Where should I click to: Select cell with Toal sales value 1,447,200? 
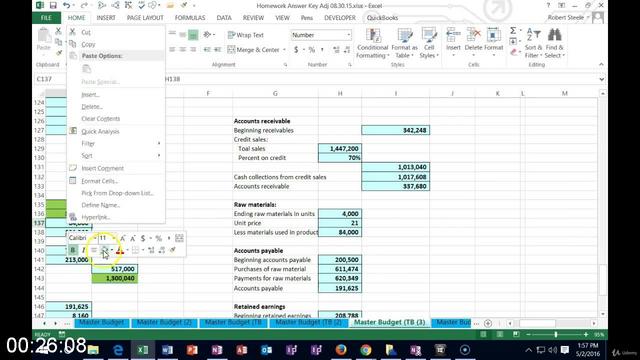click(x=340, y=149)
